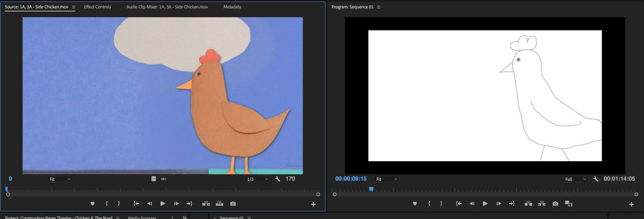The width and height of the screenshot is (644, 219).
Task: Export frame from Program monitor camera icon
Action: click(x=555, y=203)
